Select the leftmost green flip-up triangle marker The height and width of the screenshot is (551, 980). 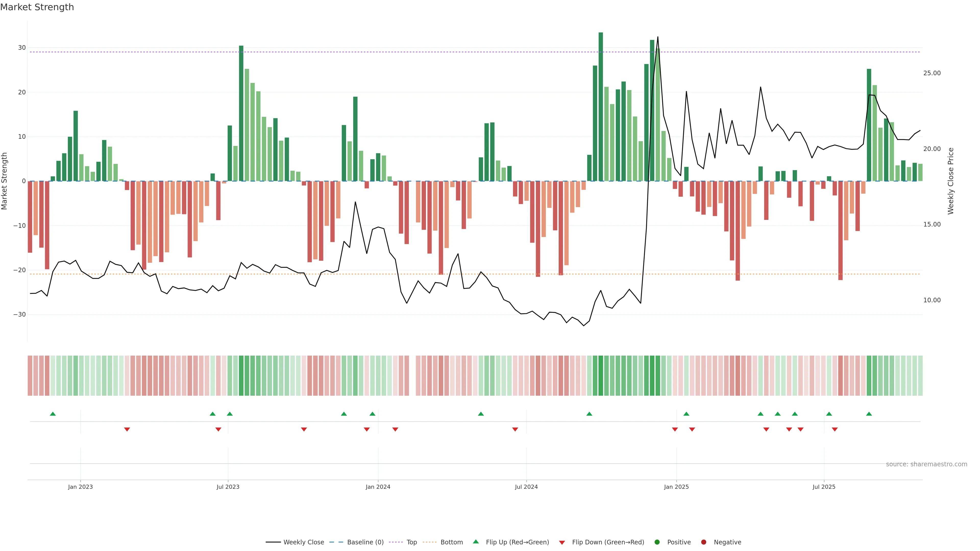[x=53, y=414]
